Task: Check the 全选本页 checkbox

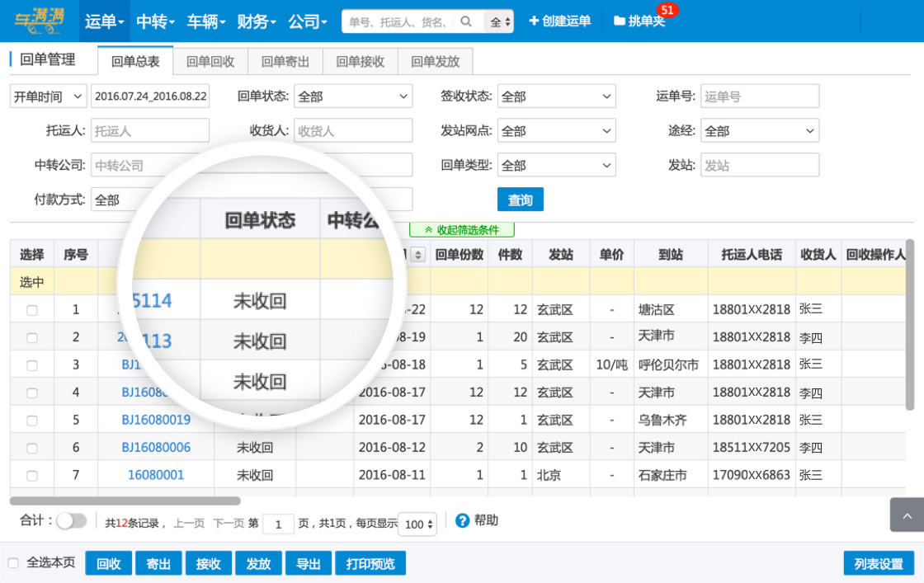Action: [x=13, y=563]
